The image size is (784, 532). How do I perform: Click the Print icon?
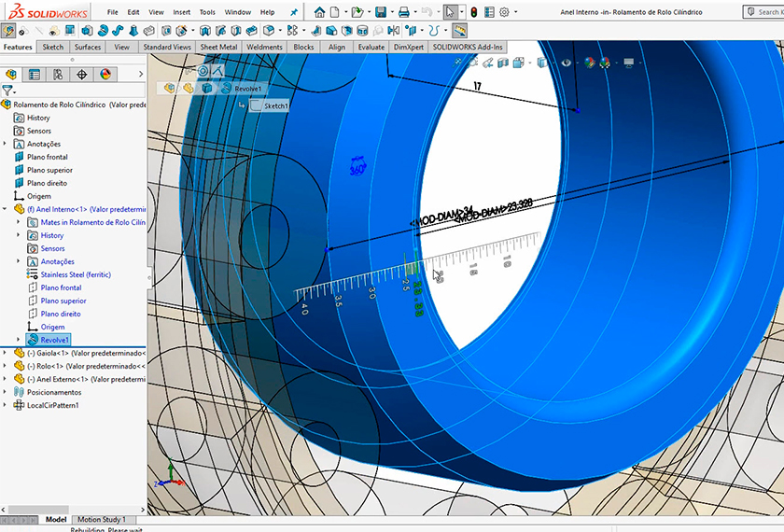(404, 12)
